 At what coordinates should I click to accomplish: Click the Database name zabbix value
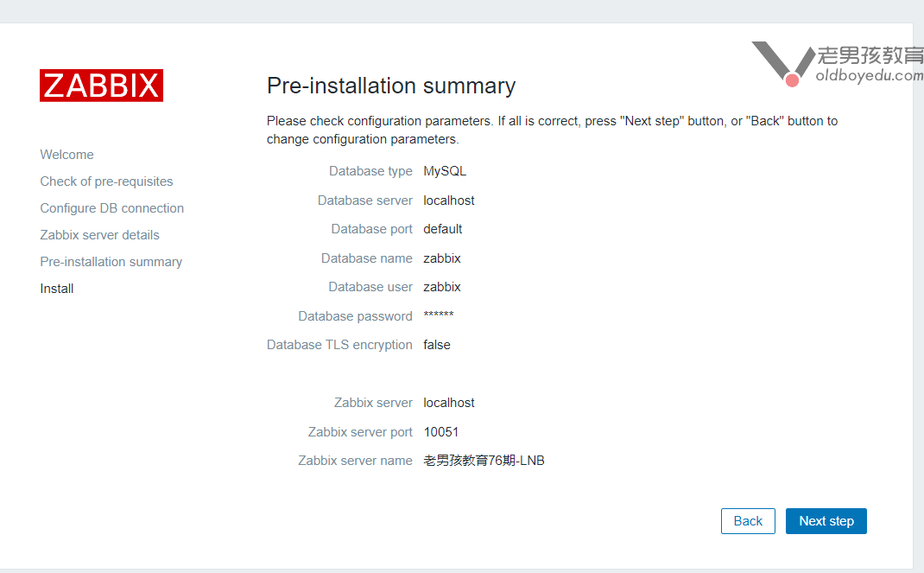coord(442,258)
